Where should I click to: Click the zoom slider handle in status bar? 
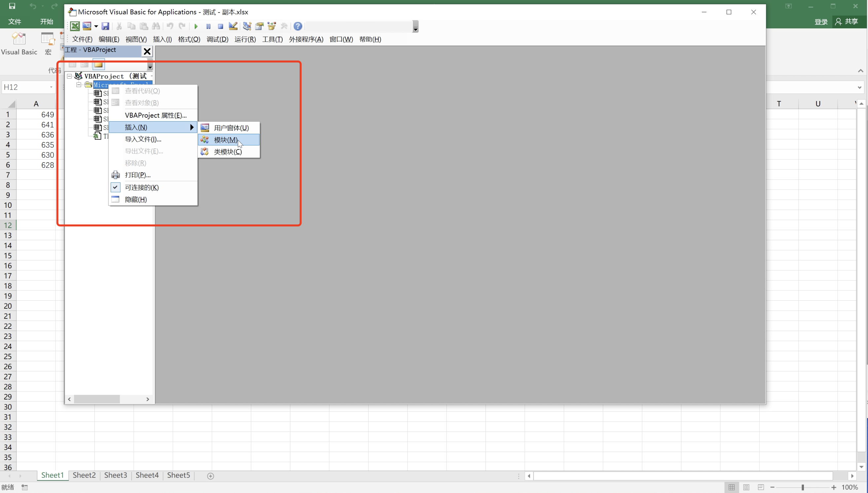click(x=802, y=487)
